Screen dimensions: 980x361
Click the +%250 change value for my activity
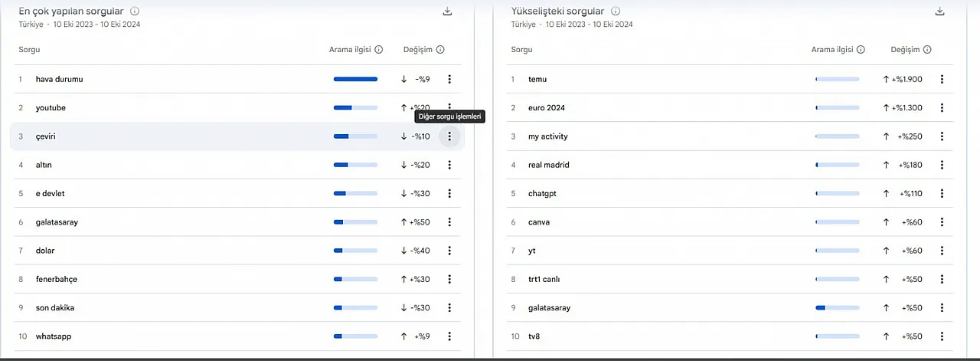pyautogui.click(x=910, y=136)
